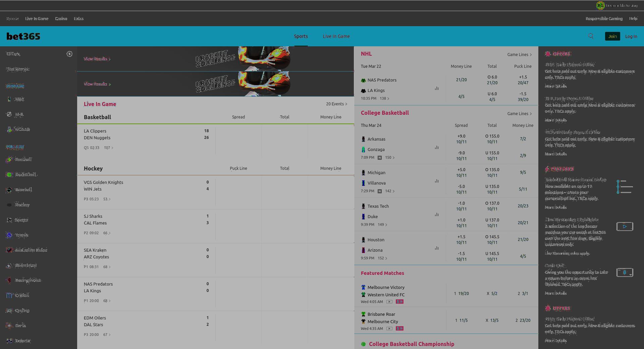Select Duke money line 20/21
Image resolution: width=644 pixels, height=349 pixels.
[x=523, y=222]
